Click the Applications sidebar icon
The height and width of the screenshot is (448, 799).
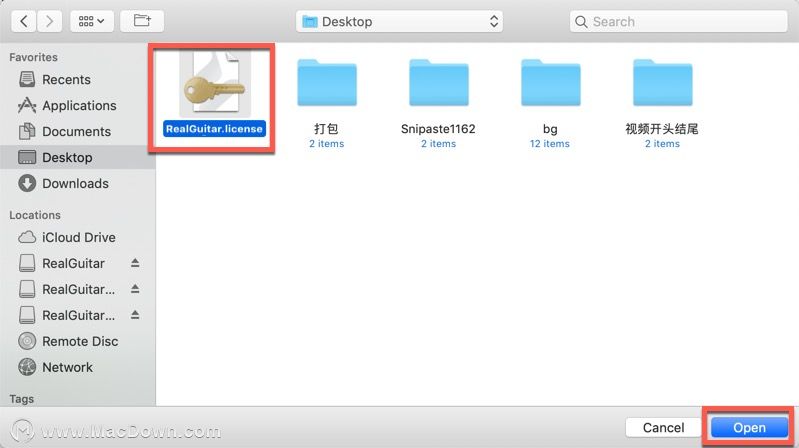point(27,105)
